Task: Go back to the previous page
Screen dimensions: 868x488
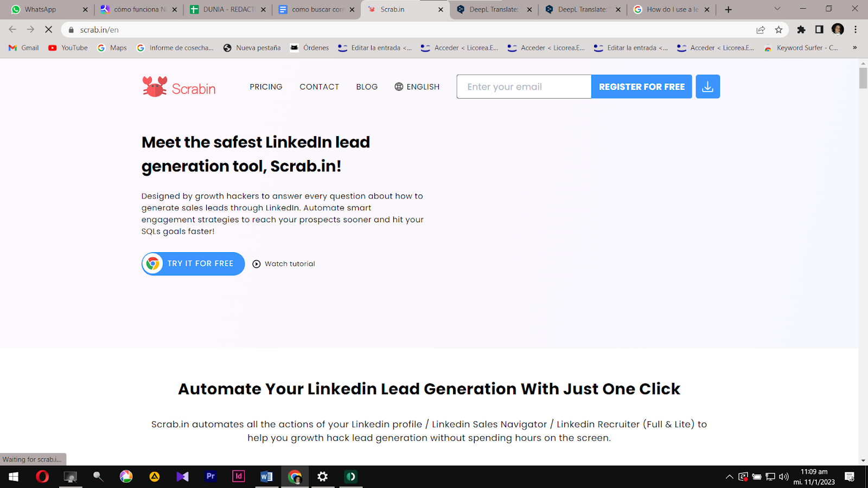Action: pyautogui.click(x=12, y=30)
